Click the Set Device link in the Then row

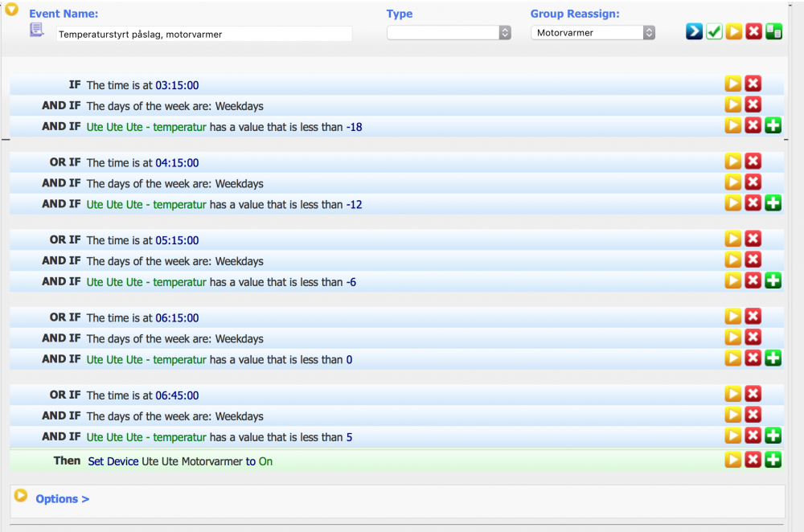coord(111,460)
